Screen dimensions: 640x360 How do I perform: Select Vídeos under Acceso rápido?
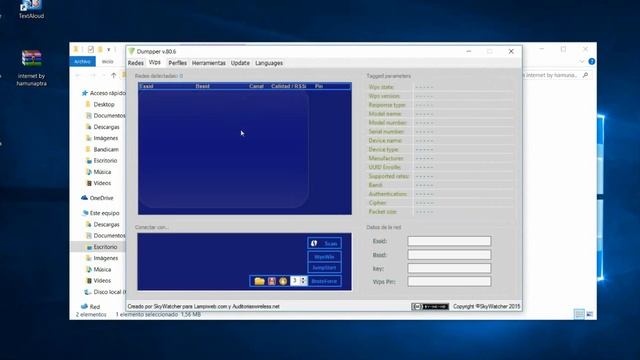(99, 183)
